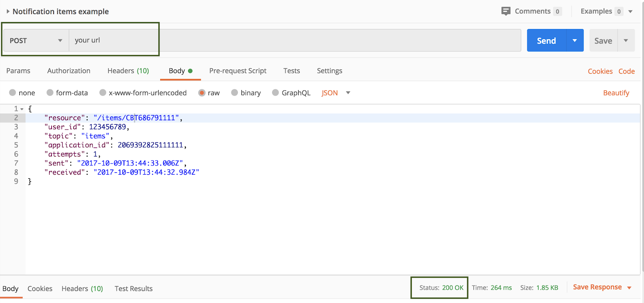644x303 pixels.
Task: Open the Settings tab
Action: click(329, 71)
